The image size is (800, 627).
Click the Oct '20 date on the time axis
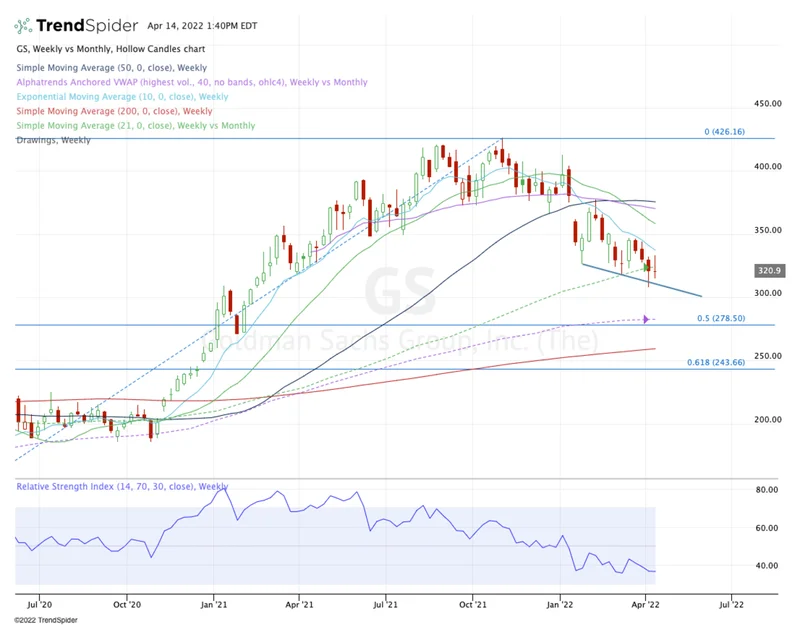[127, 604]
